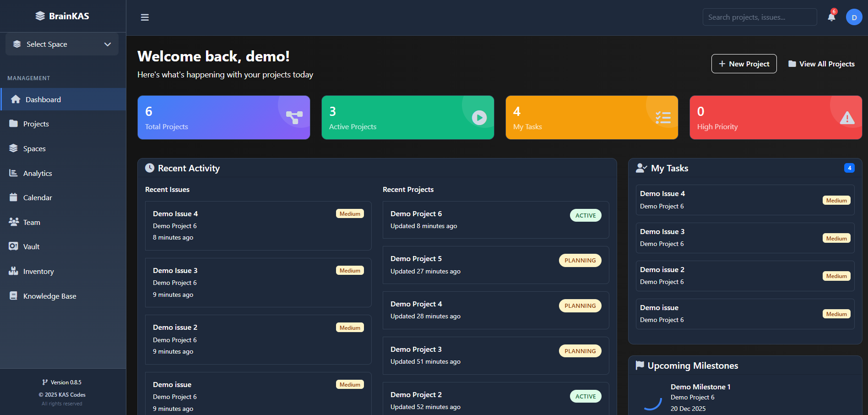Screen dimensions: 868x415
Task: Click the My Tasks panel header icon
Action: [641, 168]
